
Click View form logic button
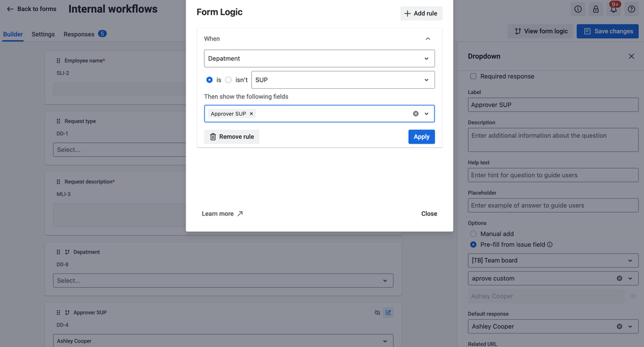point(541,31)
